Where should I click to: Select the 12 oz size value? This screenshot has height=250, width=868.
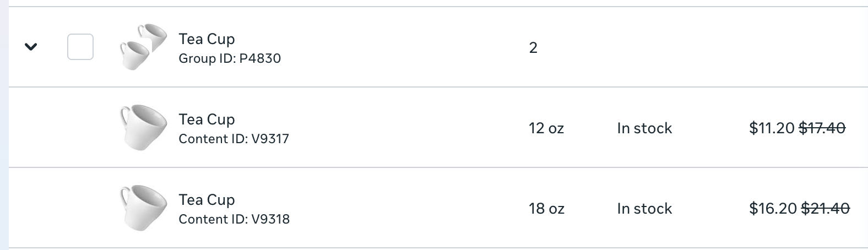click(546, 128)
